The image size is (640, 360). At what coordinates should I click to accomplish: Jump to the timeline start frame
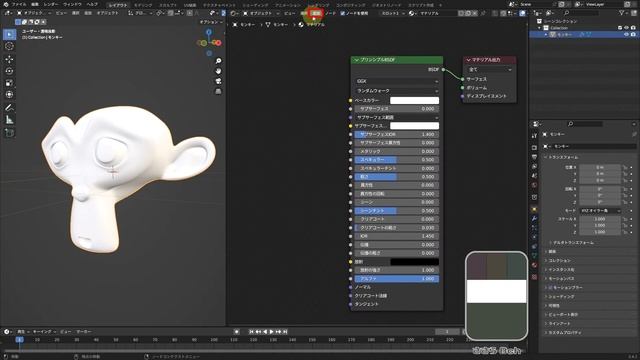[251, 332]
